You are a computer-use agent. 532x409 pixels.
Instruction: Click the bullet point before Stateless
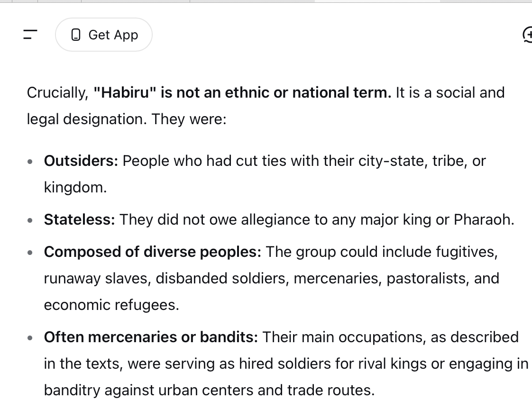(30, 220)
